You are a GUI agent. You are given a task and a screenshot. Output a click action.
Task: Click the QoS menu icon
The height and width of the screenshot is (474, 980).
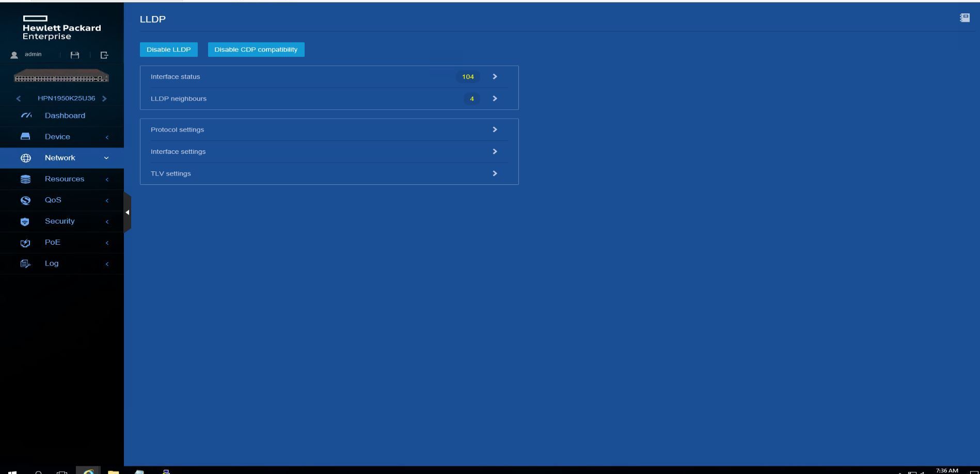[25, 200]
